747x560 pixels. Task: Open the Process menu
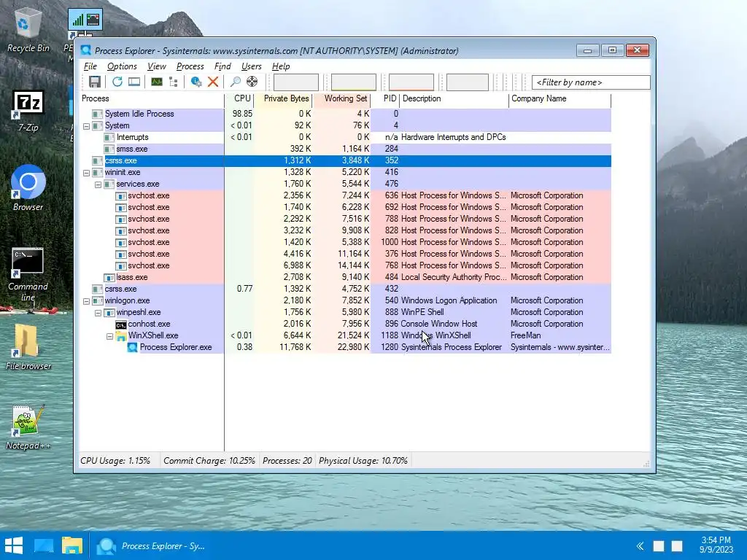[x=190, y=66]
